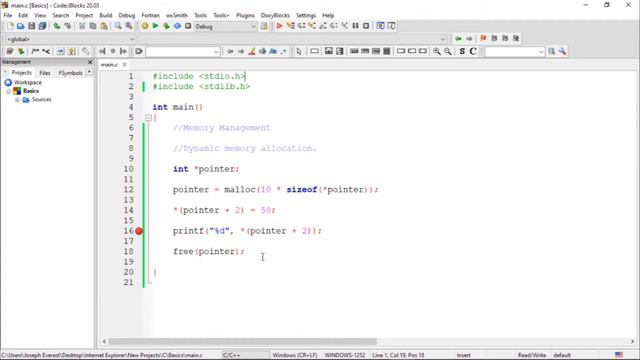
Task: Open the toolbar search combo dropdown
Action: 216,52
